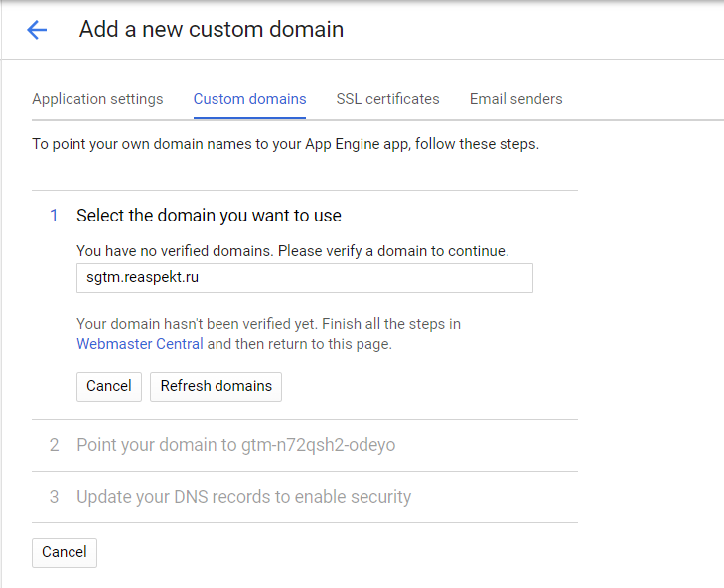The image size is (724, 588).
Task: Click the step number 3 label
Action: point(55,497)
